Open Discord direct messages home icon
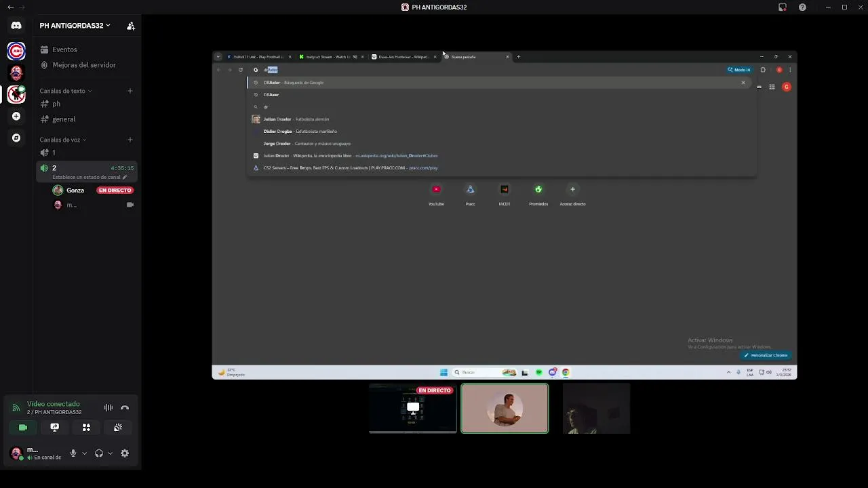This screenshot has width=868, height=488. click(x=16, y=25)
